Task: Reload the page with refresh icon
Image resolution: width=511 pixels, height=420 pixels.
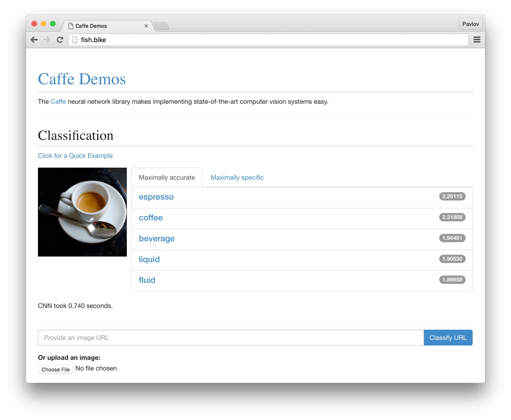Action: tap(60, 40)
